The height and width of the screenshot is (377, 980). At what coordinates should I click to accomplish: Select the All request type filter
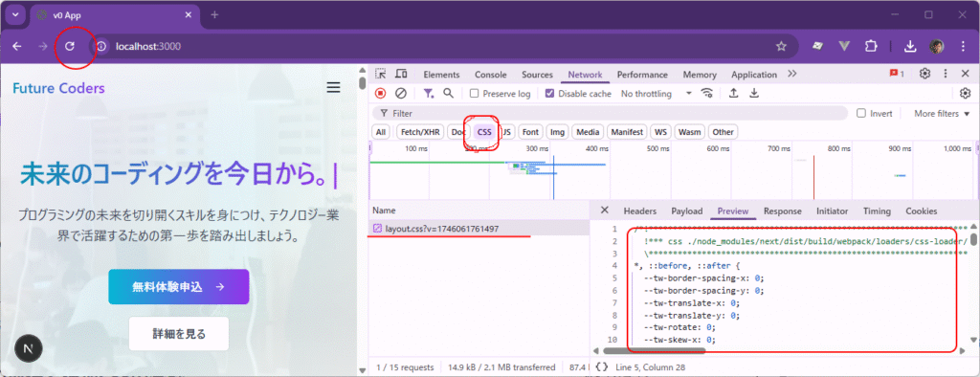(381, 132)
